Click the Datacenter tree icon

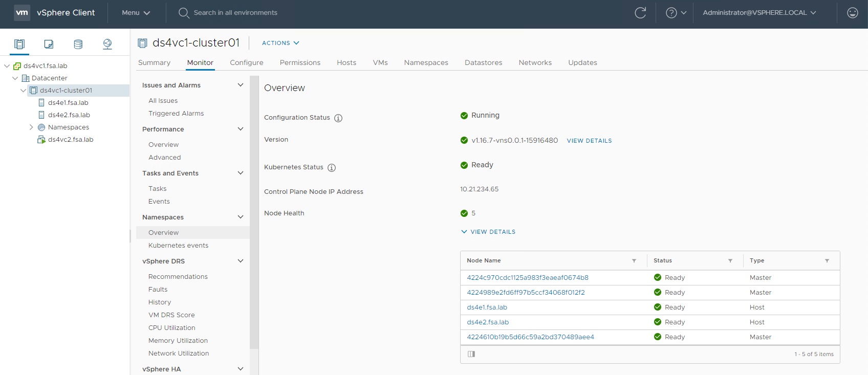pos(25,78)
